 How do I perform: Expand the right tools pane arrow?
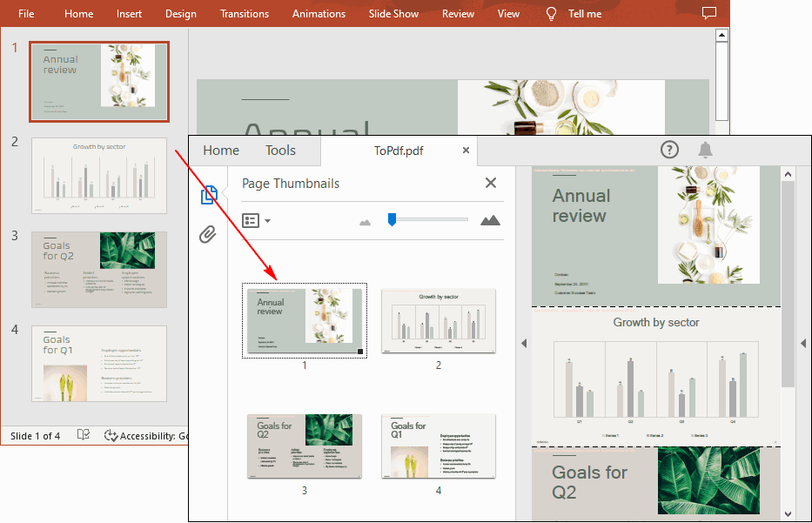(803, 344)
